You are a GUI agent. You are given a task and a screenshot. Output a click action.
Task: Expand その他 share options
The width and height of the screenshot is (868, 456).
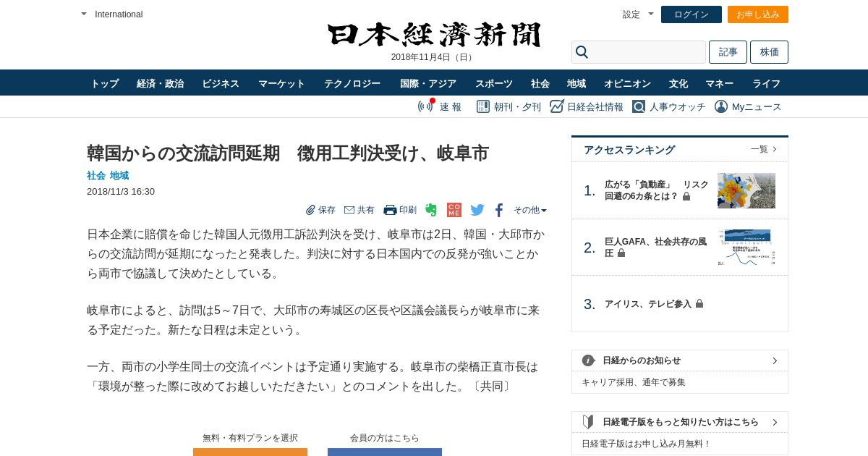[x=530, y=210]
